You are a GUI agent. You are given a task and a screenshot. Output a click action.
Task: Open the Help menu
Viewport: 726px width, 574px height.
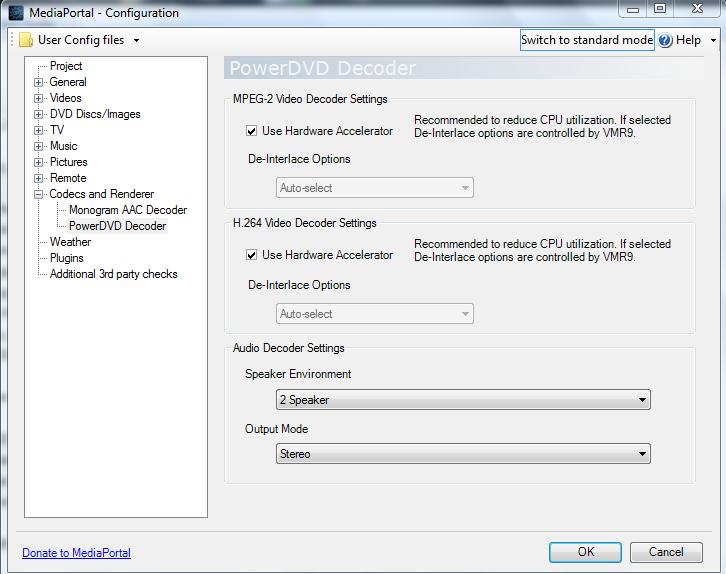pyautogui.click(x=688, y=40)
